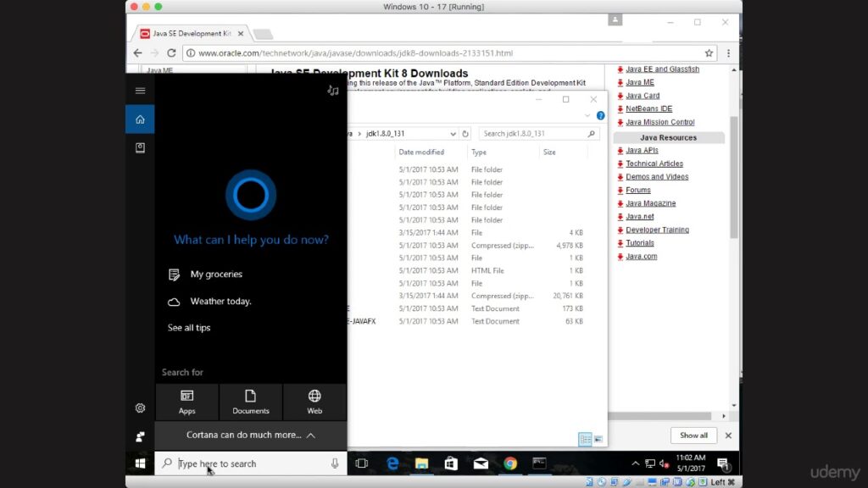The height and width of the screenshot is (488, 868).
Task: Open Cortana settings gear icon
Action: click(x=140, y=408)
